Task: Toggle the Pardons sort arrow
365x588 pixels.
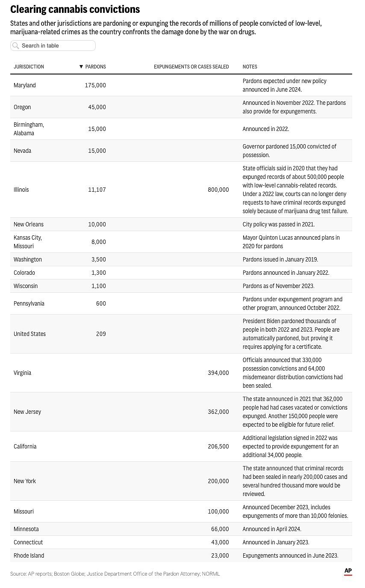Action: coord(81,67)
